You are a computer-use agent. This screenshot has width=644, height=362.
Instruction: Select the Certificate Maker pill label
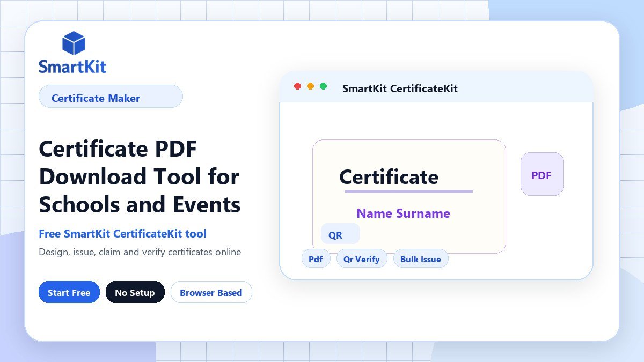111,97
